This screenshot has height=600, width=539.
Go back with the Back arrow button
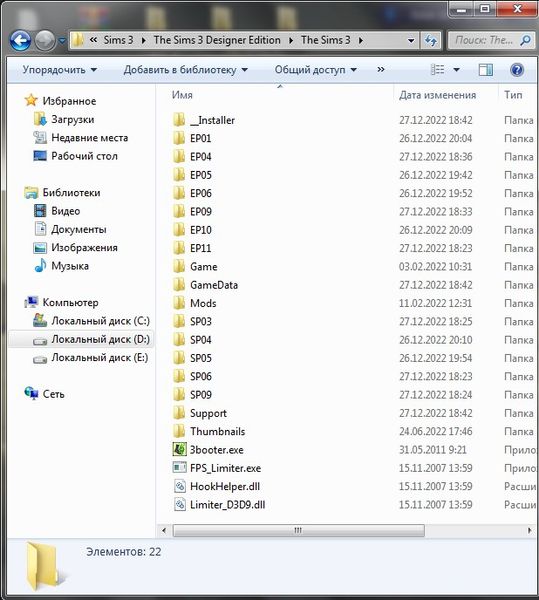(20, 40)
